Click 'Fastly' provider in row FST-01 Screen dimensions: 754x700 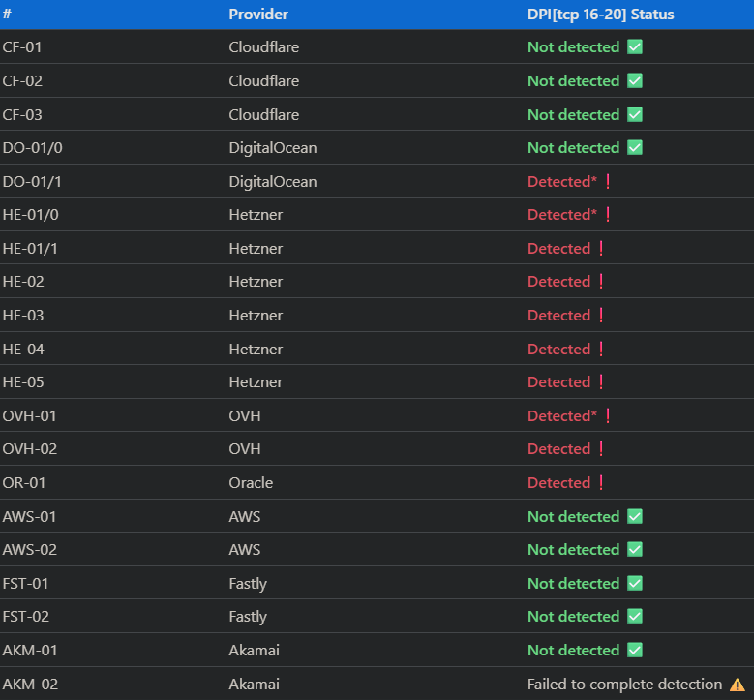point(248,584)
